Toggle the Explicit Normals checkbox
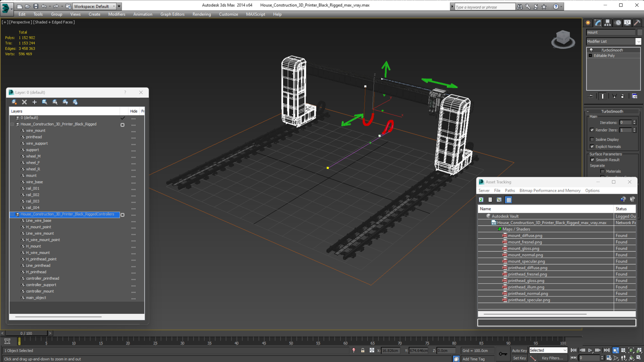The image size is (644, 362). (592, 146)
